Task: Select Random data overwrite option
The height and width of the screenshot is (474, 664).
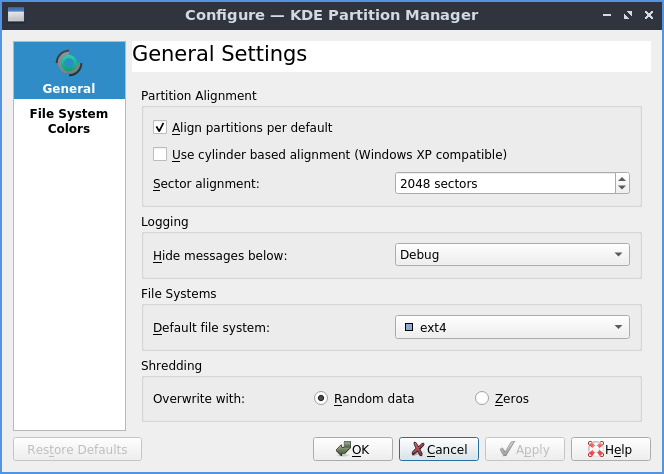Action: click(x=321, y=398)
